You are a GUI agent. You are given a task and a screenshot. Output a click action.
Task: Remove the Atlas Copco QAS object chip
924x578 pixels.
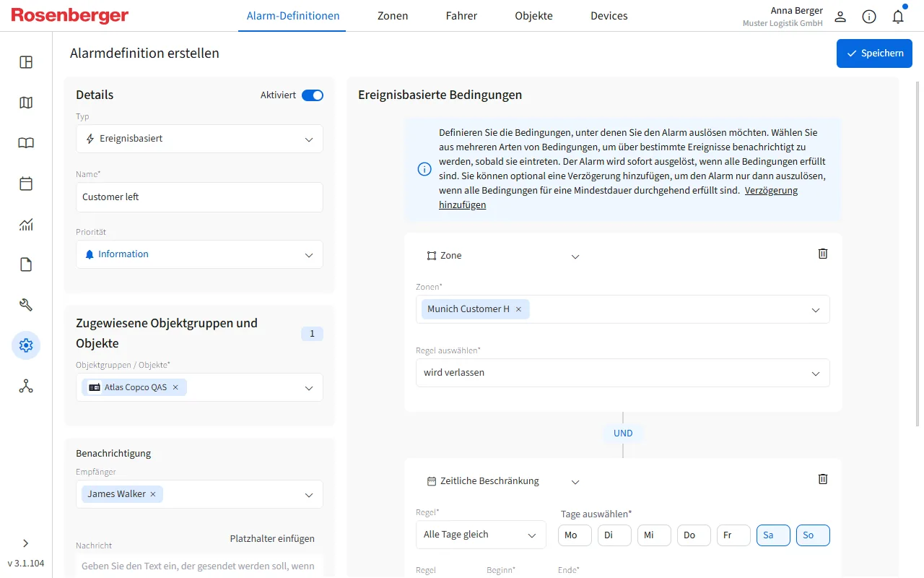[x=175, y=387]
